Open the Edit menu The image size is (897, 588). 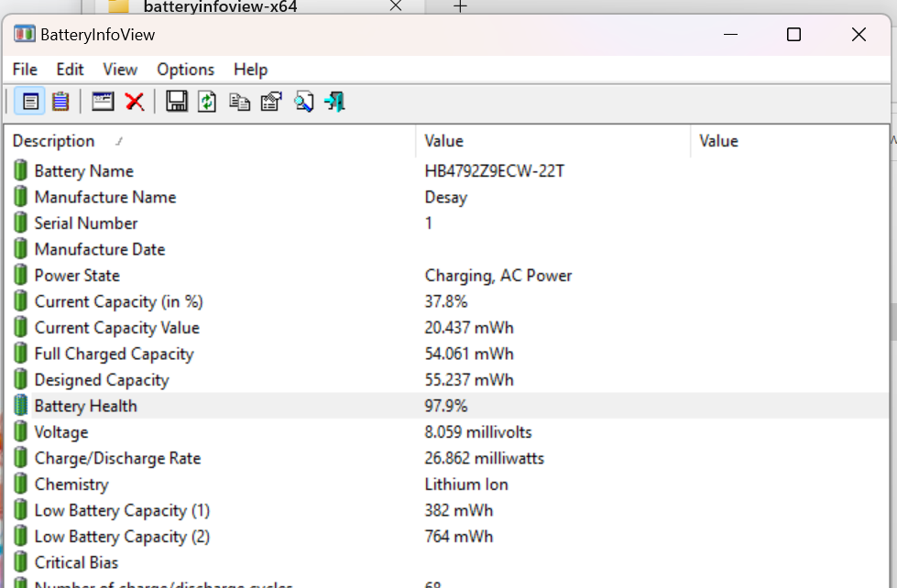coord(70,70)
